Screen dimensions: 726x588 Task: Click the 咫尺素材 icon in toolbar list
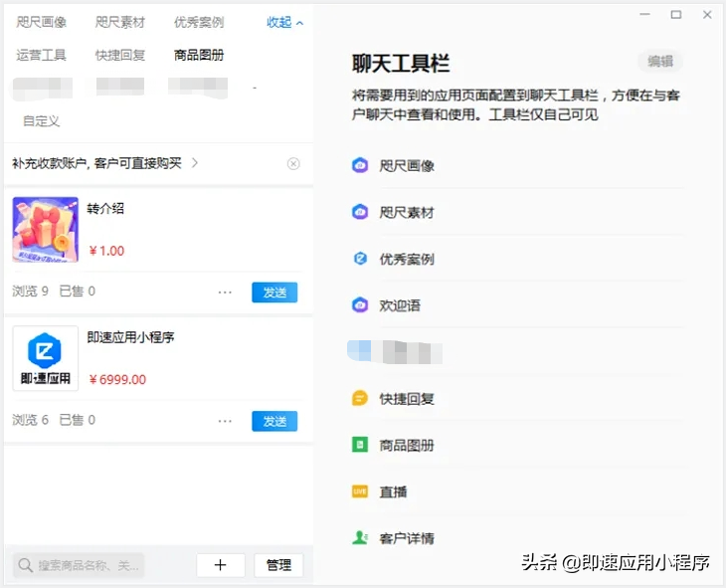click(360, 212)
